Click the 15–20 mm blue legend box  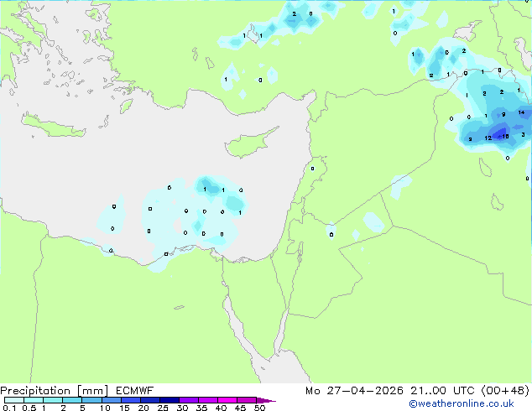coord(131,400)
